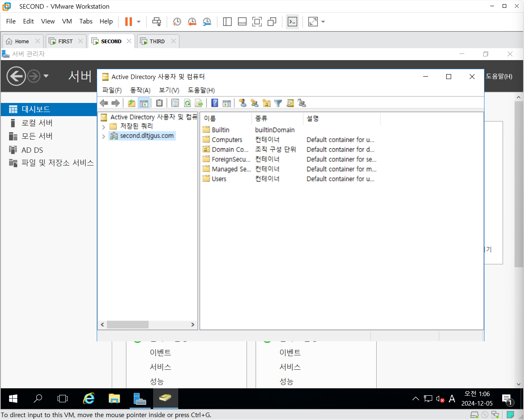This screenshot has height=420, width=524.
Task: Open 동작(A) menu in Active Directory window
Action: [x=140, y=90]
